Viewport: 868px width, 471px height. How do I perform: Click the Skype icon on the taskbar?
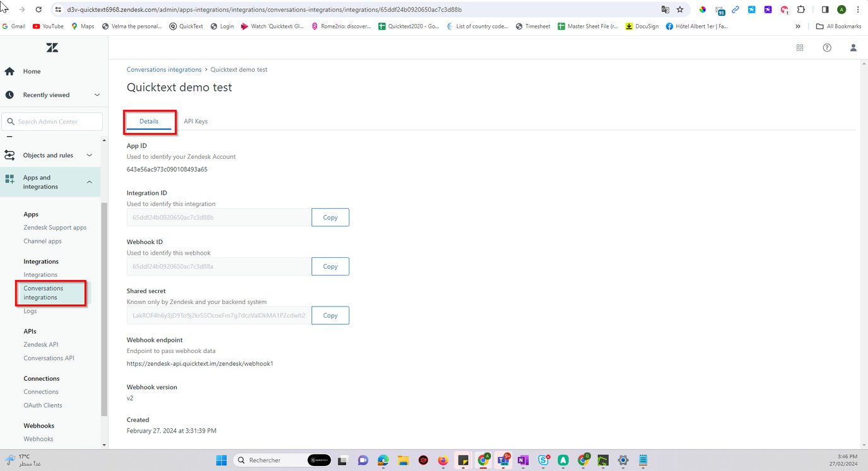543,460
